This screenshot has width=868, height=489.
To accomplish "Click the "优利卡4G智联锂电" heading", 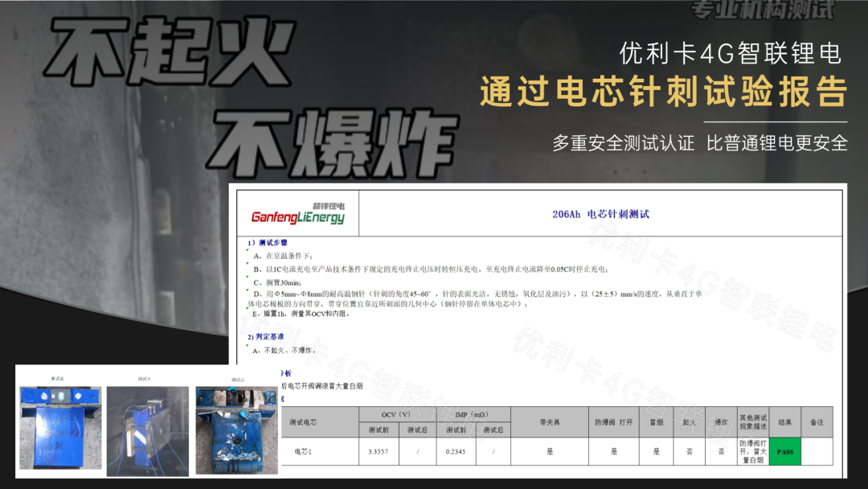I will pyautogui.click(x=731, y=54).
